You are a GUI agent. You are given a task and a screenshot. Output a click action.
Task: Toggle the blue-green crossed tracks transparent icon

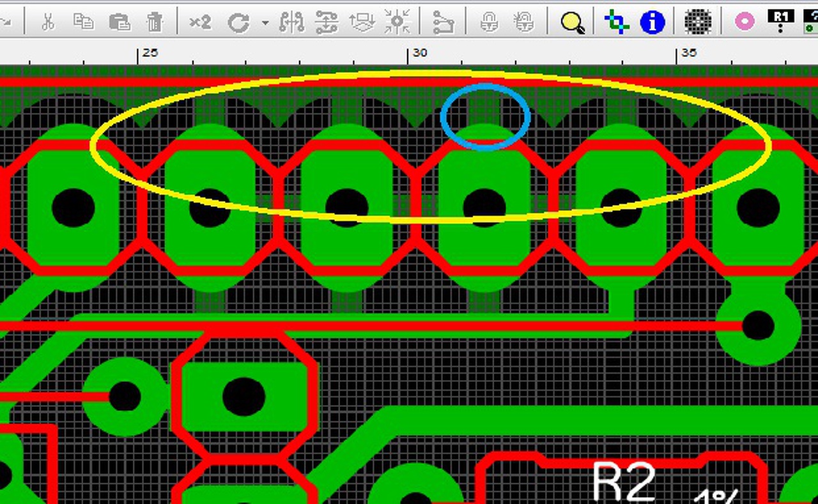coord(617,22)
